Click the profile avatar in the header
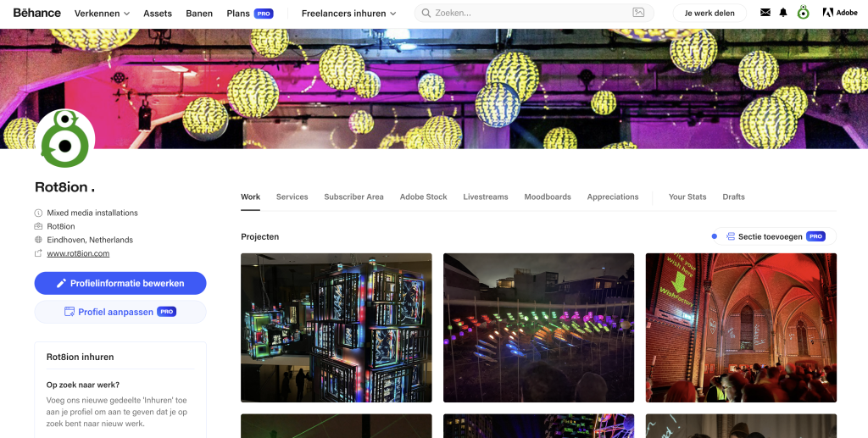Screen dimensions: 868x438 [804, 13]
